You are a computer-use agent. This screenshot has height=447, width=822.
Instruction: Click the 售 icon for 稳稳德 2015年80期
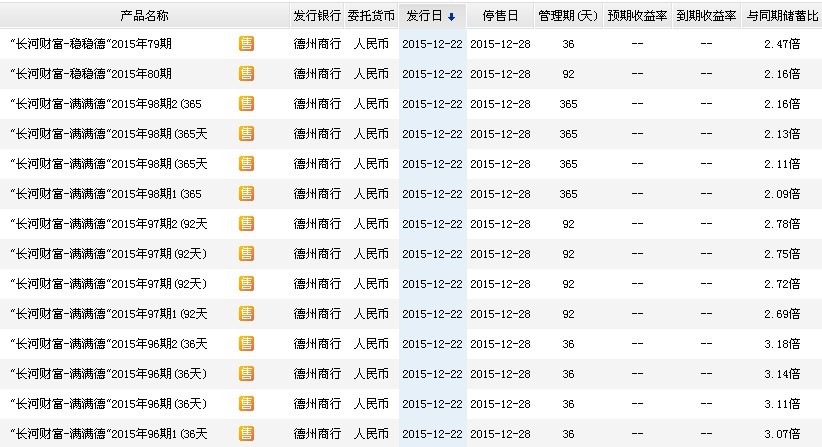(x=246, y=73)
